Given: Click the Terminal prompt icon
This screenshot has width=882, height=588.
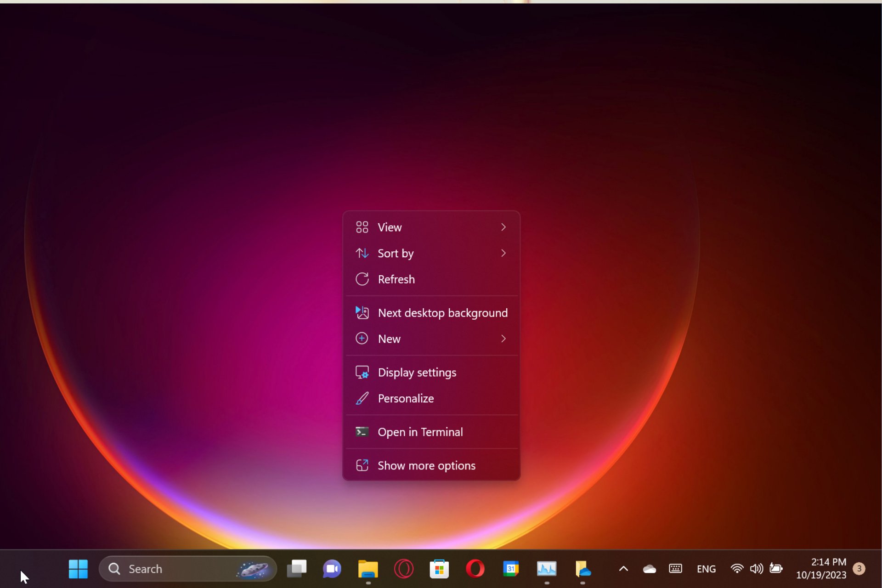Looking at the screenshot, I should (x=362, y=432).
